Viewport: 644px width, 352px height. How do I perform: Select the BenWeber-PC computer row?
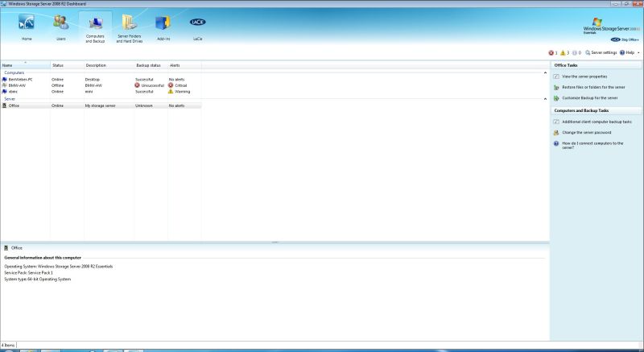pyautogui.click(x=101, y=79)
